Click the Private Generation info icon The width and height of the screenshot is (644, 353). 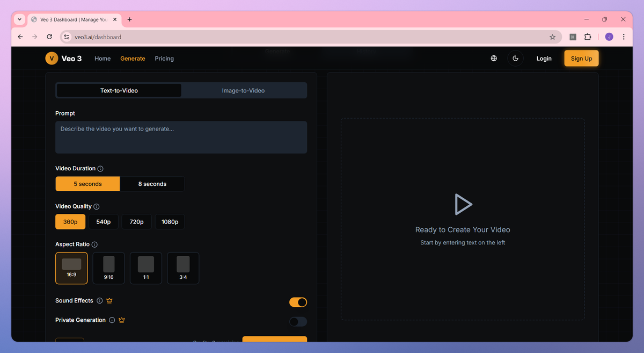coord(112,320)
